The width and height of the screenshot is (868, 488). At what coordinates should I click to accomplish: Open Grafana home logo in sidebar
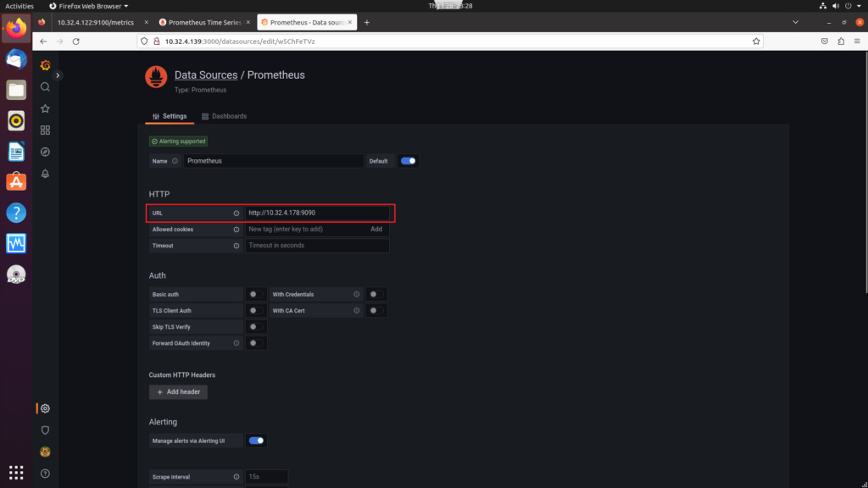pos(46,65)
